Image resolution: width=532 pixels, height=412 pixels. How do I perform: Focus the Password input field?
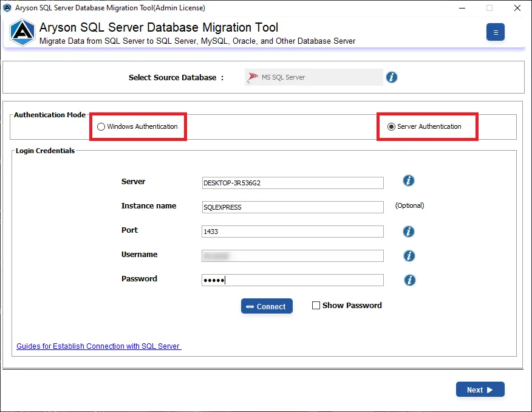coord(293,280)
